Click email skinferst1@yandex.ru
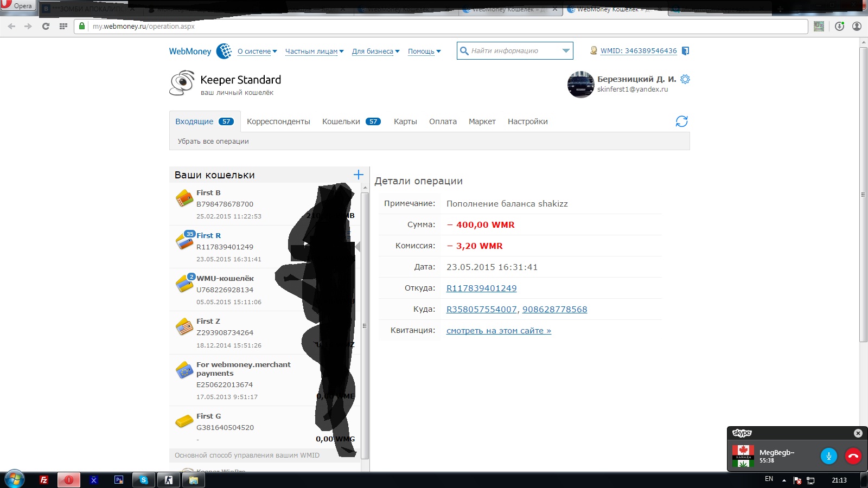This screenshot has height=488, width=868. (x=633, y=89)
